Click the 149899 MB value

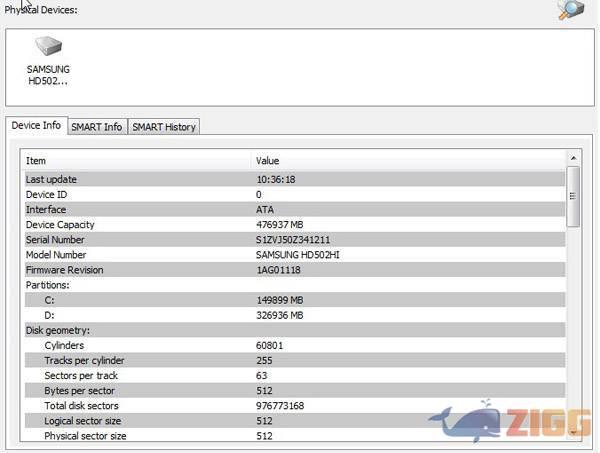click(x=280, y=300)
